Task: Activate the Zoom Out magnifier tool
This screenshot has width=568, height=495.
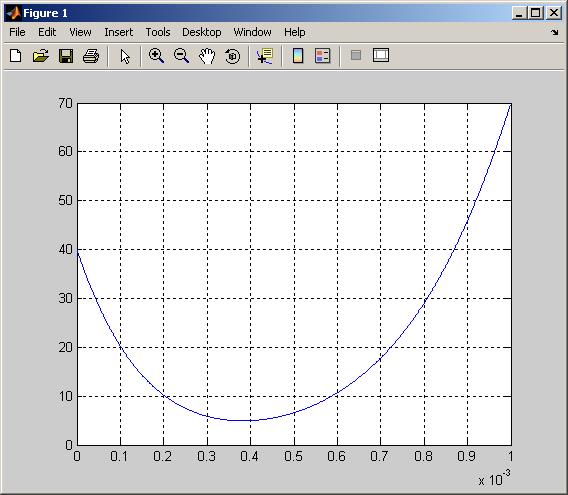Action: coord(181,56)
